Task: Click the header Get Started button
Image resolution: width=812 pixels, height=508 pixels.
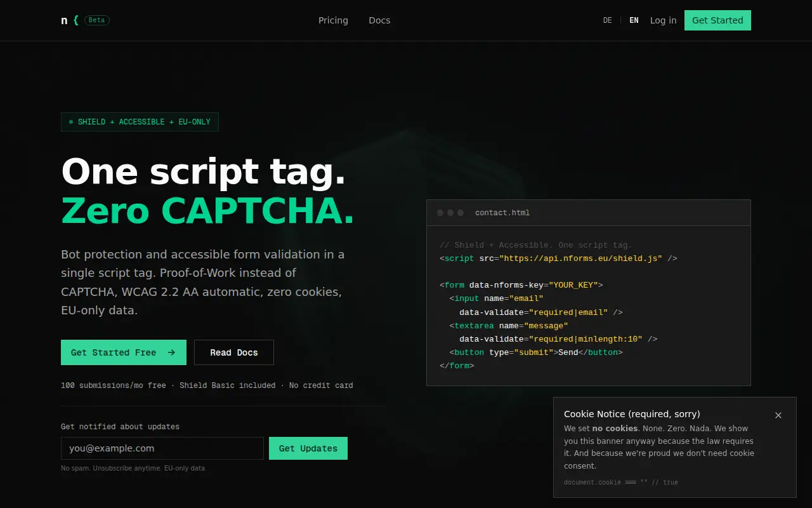Action: point(717,20)
